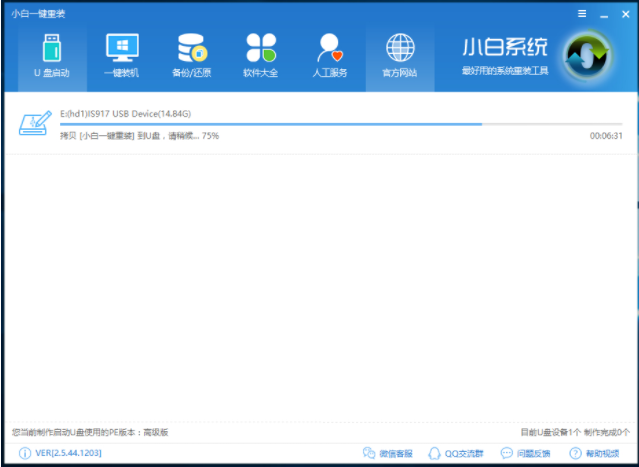
Task: Open the title bar main menu icon
Action: (x=582, y=15)
